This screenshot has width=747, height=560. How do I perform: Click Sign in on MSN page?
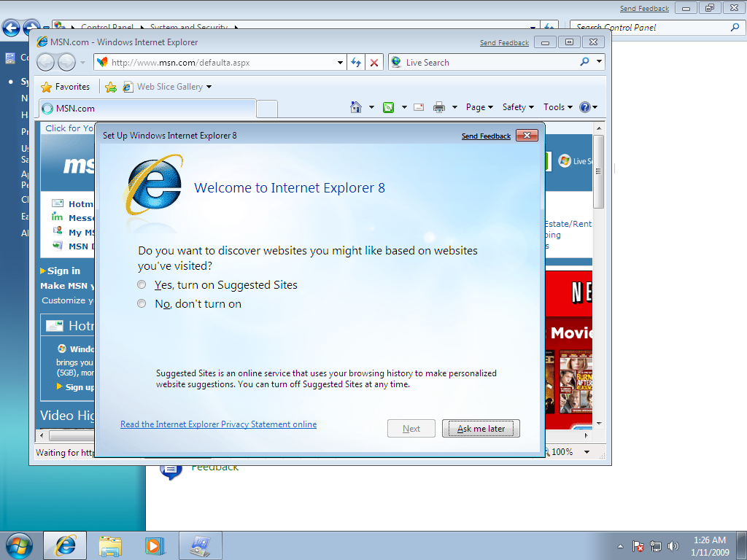click(64, 271)
